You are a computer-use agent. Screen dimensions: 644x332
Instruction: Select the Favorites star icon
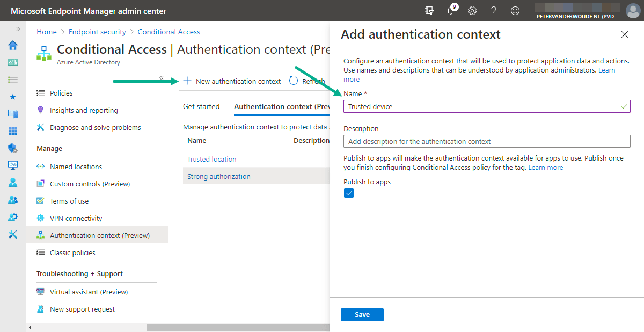(12, 96)
